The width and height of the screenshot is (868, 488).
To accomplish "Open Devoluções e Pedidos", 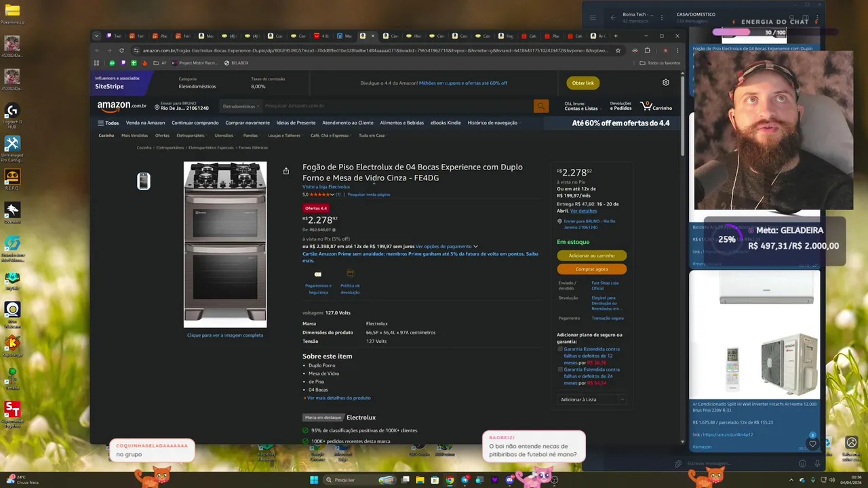I will tap(620, 106).
